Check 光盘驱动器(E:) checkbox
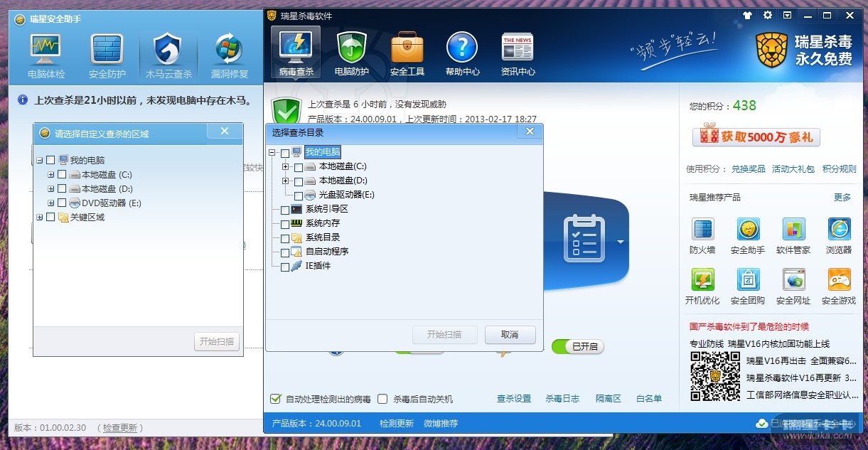Viewport: 868px width, 450px height. pos(299,195)
